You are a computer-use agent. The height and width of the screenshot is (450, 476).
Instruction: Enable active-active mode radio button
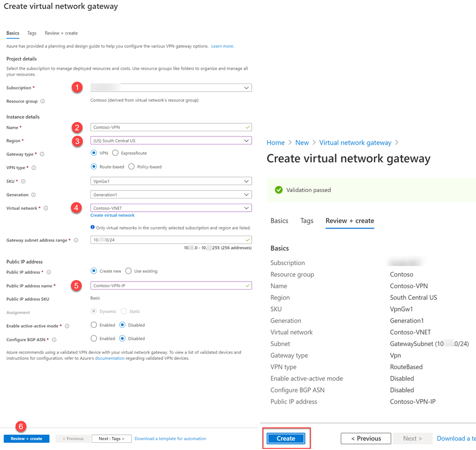pos(94,325)
